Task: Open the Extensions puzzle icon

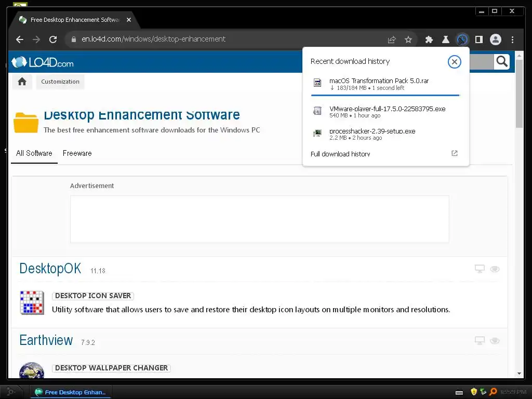Action: (429, 39)
